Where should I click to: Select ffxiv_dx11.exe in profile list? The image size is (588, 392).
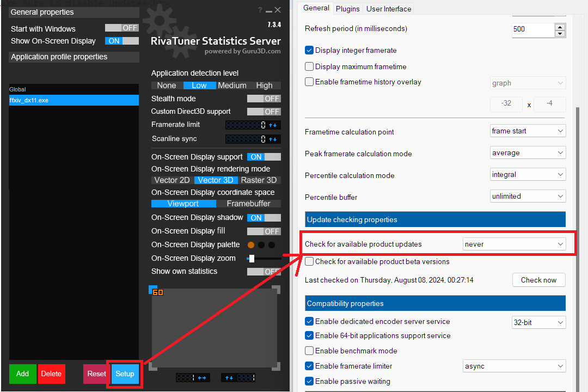74,100
